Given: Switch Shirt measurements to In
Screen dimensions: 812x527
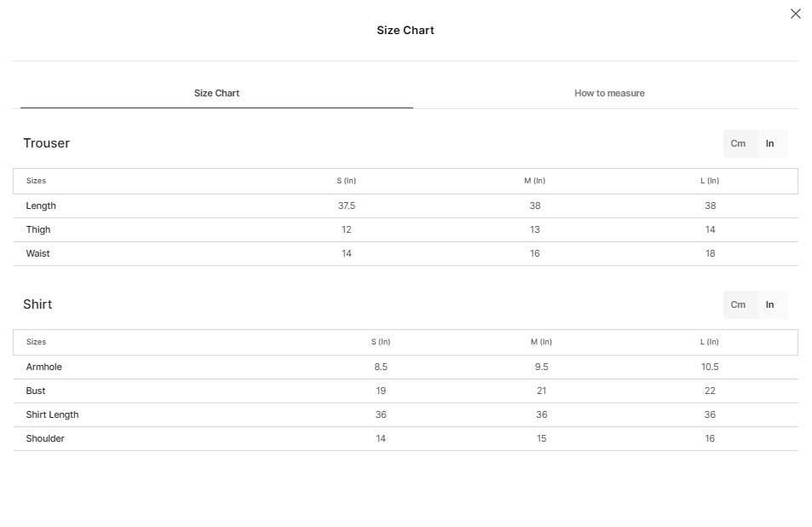Looking at the screenshot, I should point(770,304).
